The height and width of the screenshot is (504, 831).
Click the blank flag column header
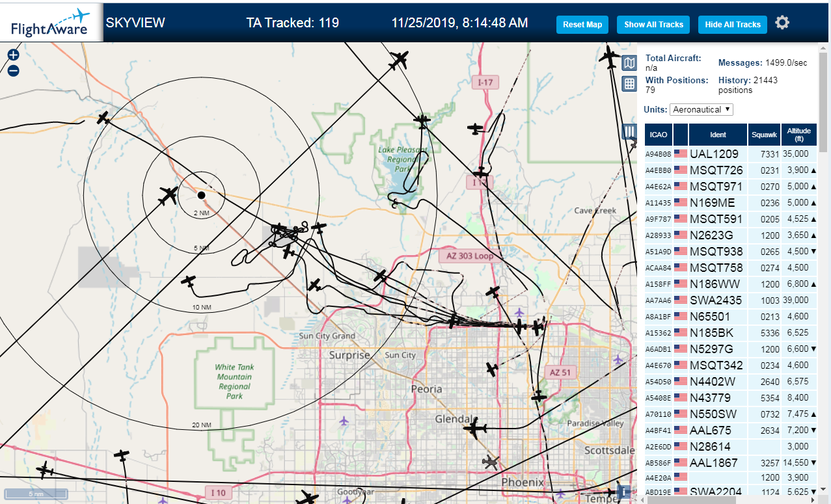point(681,135)
